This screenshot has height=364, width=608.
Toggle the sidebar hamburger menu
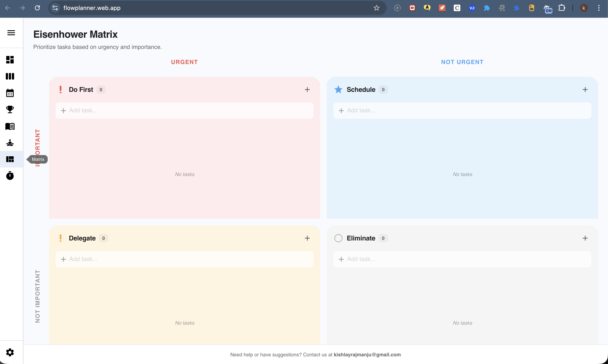11,33
